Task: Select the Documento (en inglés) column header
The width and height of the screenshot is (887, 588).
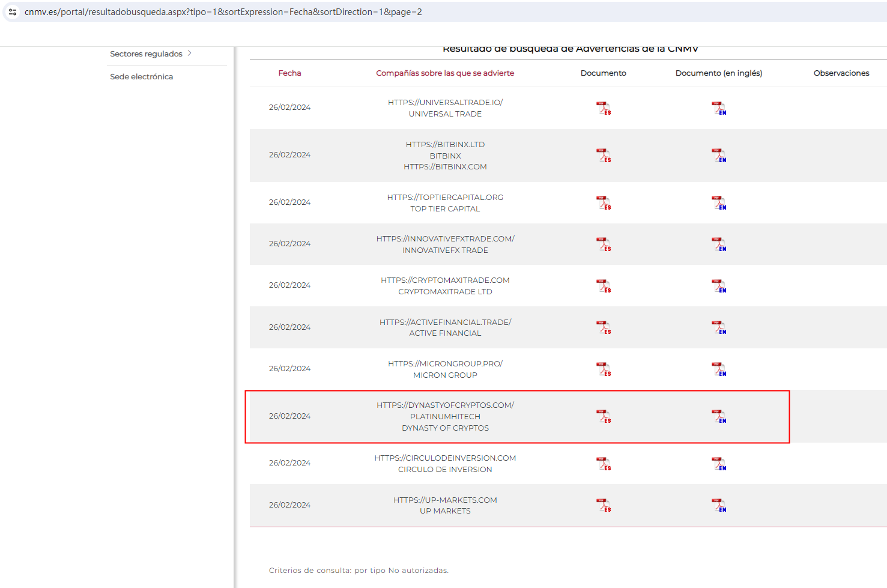Action: 719,73
